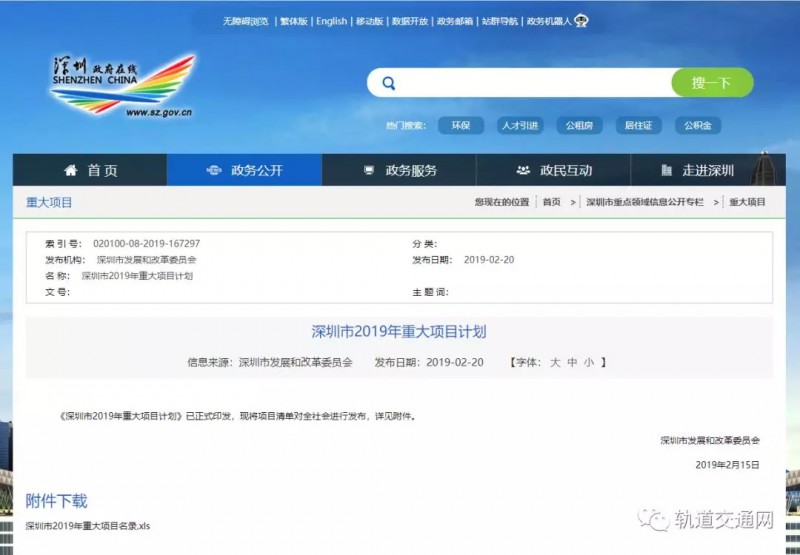Type in the site search box
The image size is (800, 555).
[530, 83]
